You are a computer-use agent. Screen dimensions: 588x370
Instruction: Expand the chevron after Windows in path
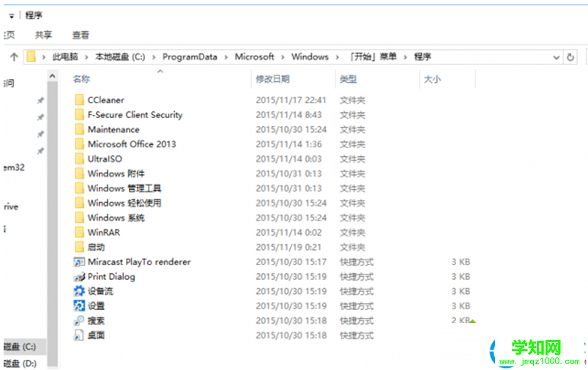[338, 57]
